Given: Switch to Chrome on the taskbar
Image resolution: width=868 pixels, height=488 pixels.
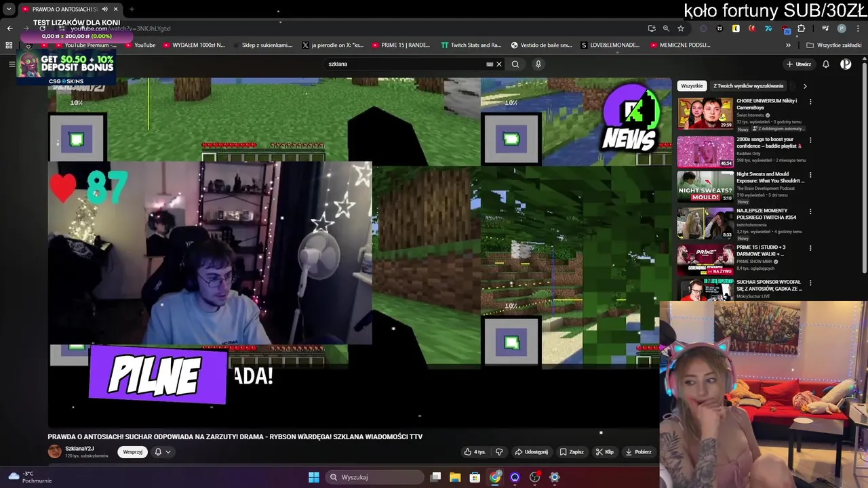Looking at the screenshot, I should click(x=495, y=477).
